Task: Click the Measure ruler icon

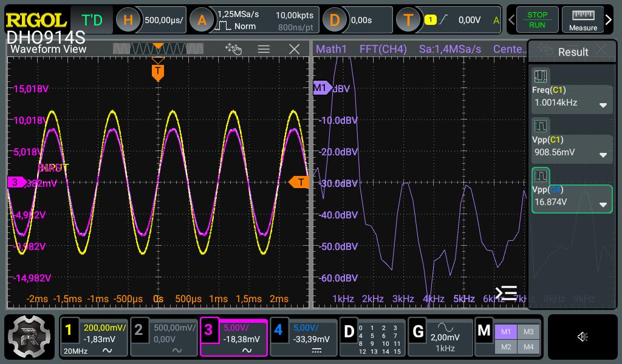Action: pos(583,20)
